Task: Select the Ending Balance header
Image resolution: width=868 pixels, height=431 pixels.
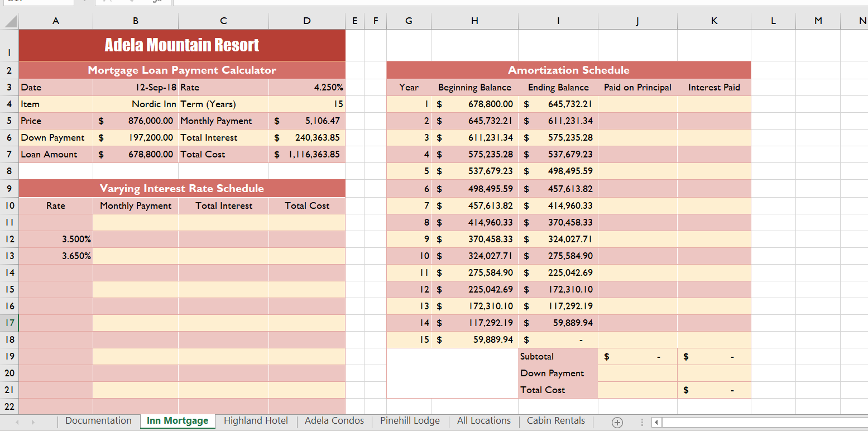Action: pos(558,88)
